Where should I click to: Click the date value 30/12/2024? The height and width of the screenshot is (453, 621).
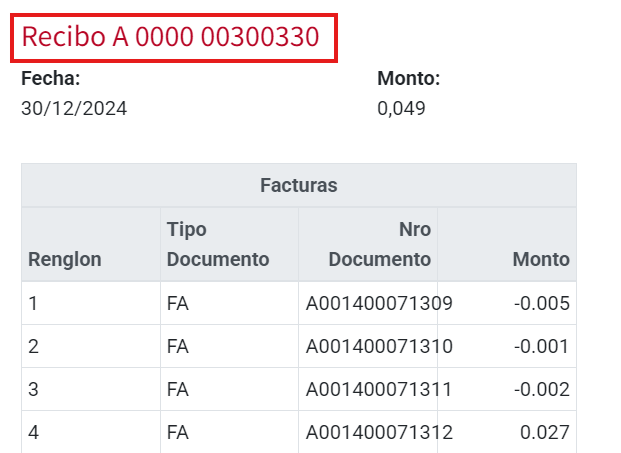point(74,108)
